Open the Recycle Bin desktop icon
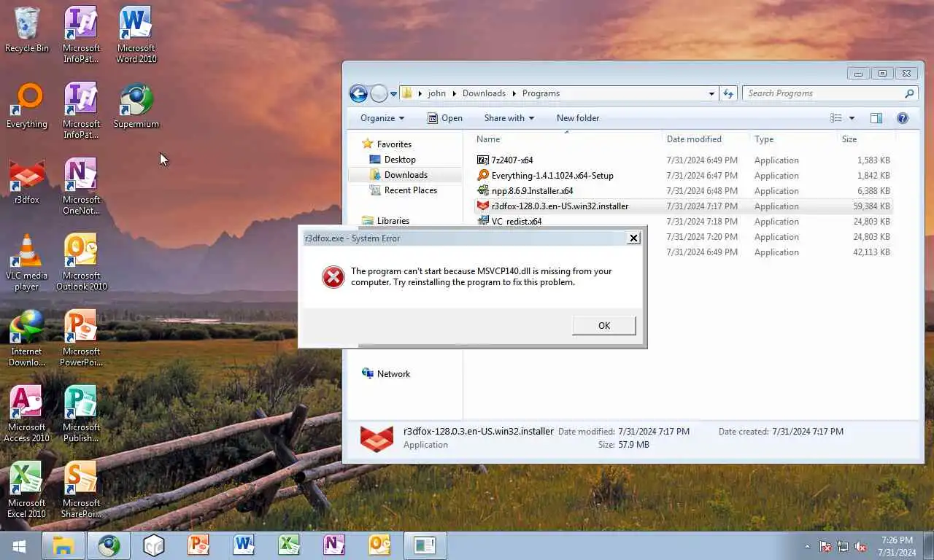 27,31
